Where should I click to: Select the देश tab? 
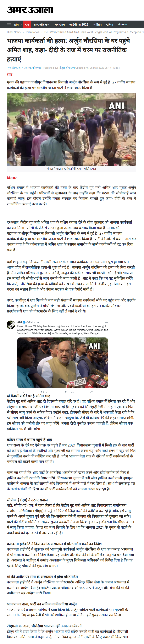click(x=27, y=24)
